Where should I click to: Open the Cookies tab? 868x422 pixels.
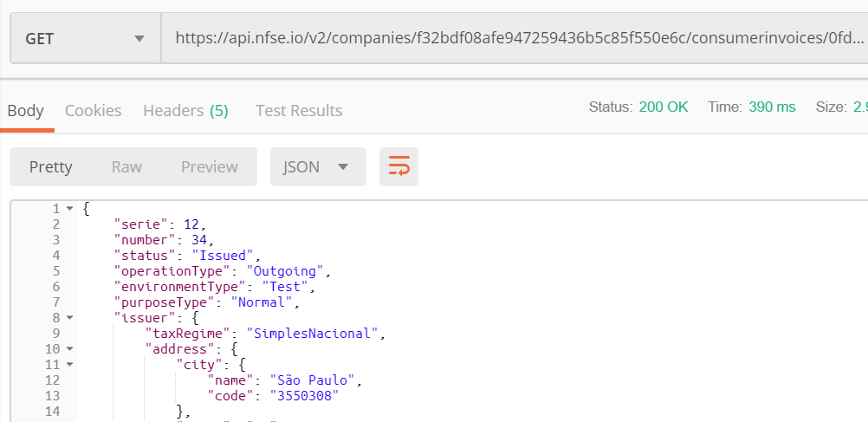93,111
